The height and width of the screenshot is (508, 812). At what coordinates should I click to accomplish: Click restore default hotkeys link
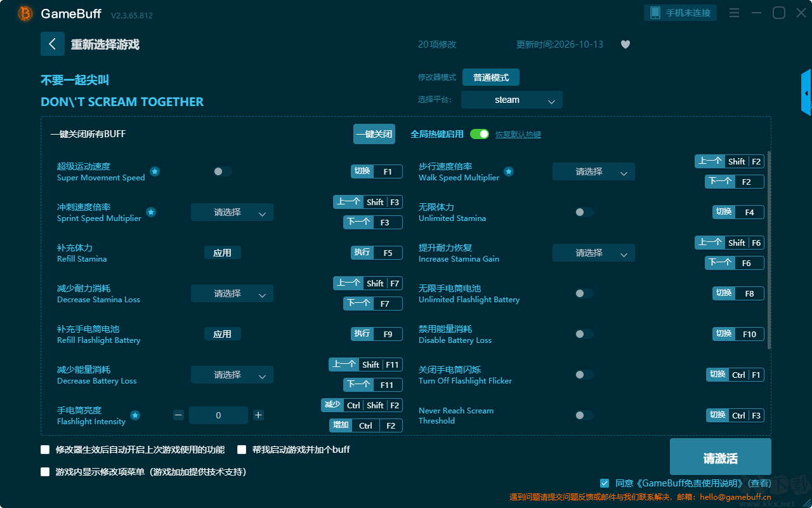pyautogui.click(x=518, y=135)
